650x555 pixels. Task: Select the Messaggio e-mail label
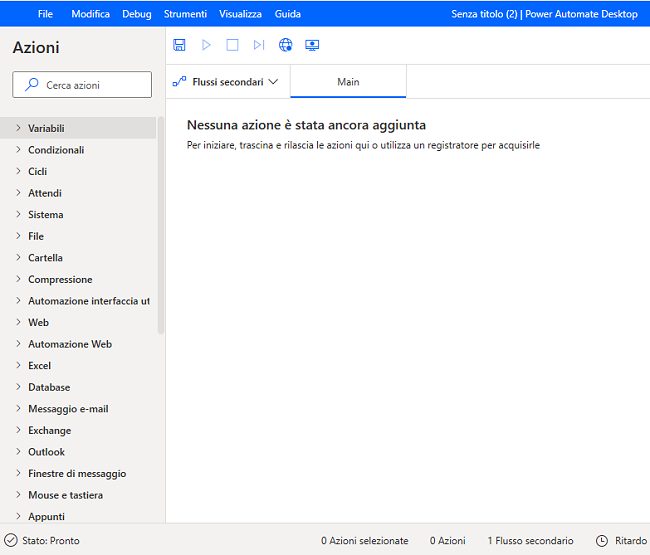(x=68, y=409)
